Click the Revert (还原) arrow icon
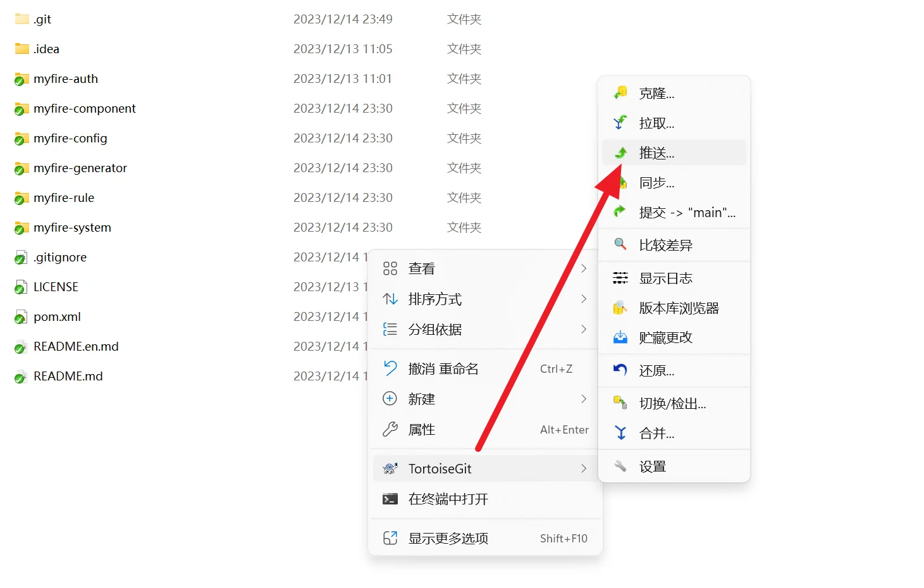This screenshot has height=588, width=924. (620, 370)
